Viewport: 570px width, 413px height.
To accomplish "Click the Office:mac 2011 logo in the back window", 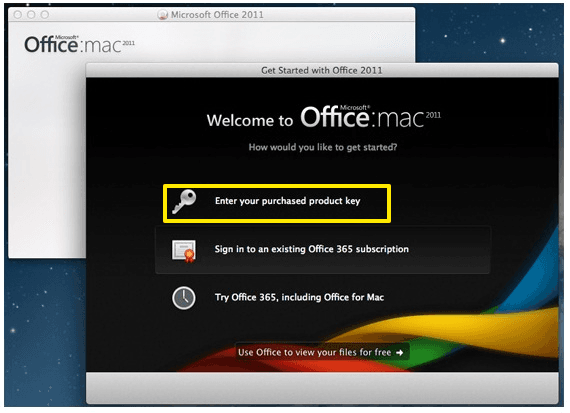I will pyautogui.click(x=79, y=45).
